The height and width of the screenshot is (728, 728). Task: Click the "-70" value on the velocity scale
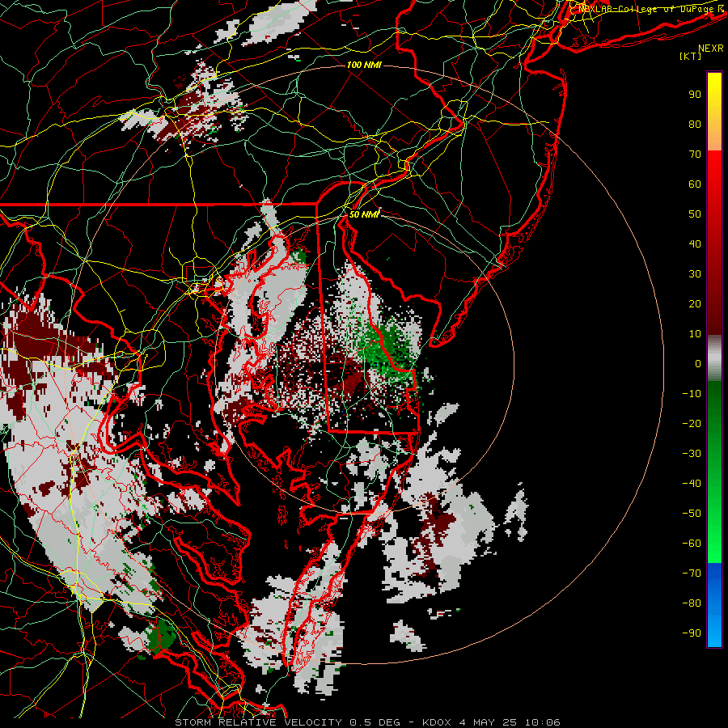692,573
